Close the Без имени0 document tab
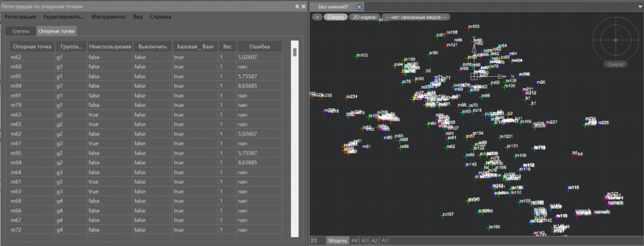This screenshot has width=644, height=246. (359, 6)
